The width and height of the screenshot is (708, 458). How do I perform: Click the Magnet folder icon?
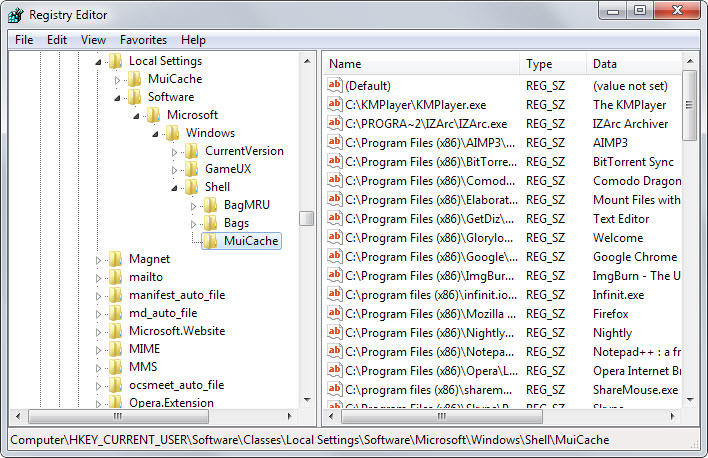tap(116, 259)
